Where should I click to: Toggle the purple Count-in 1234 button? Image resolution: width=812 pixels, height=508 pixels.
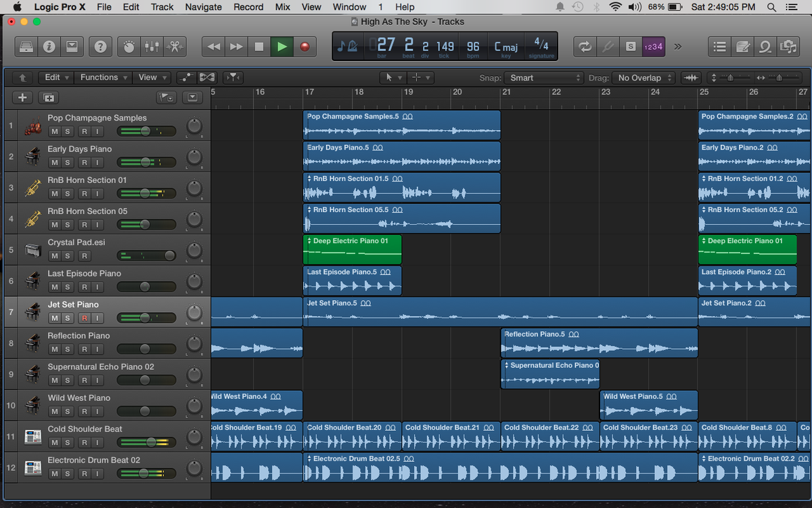653,47
